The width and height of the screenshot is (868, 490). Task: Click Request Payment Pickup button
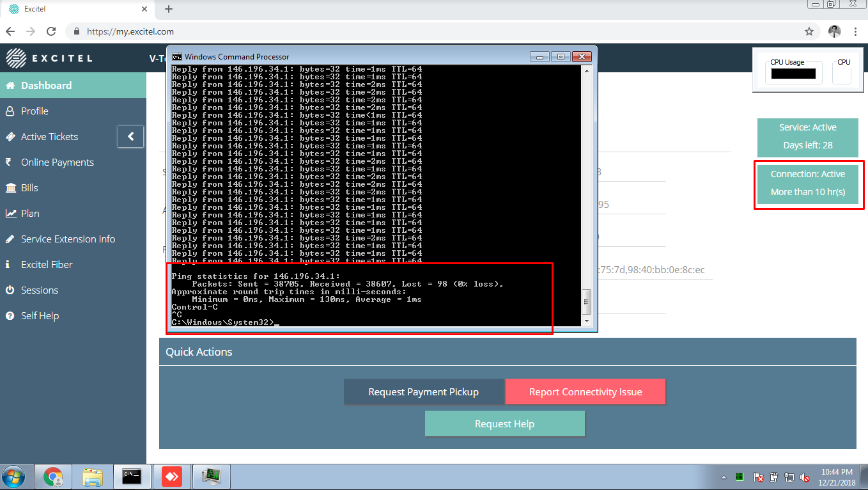click(x=423, y=392)
